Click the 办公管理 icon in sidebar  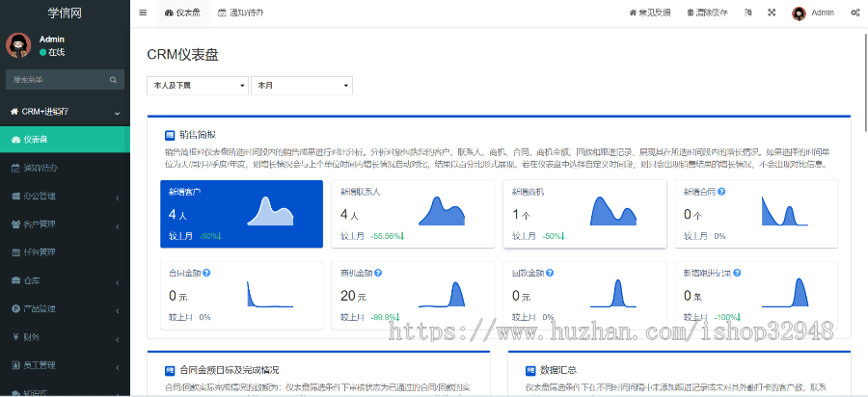click(15, 197)
